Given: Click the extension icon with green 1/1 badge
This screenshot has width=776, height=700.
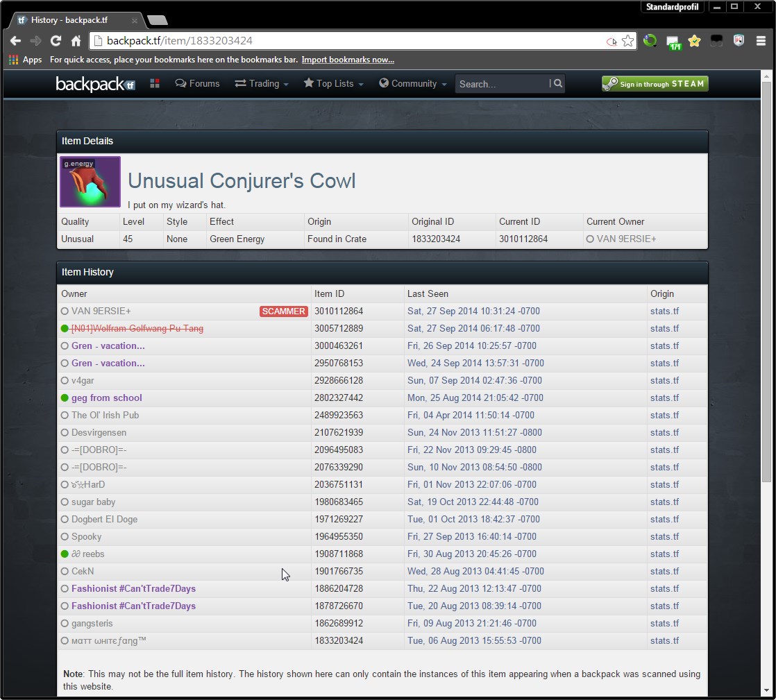Looking at the screenshot, I should (x=673, y=42).
